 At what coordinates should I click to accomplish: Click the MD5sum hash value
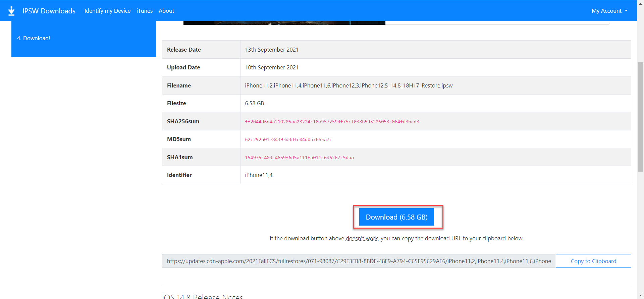pos(288,139)
